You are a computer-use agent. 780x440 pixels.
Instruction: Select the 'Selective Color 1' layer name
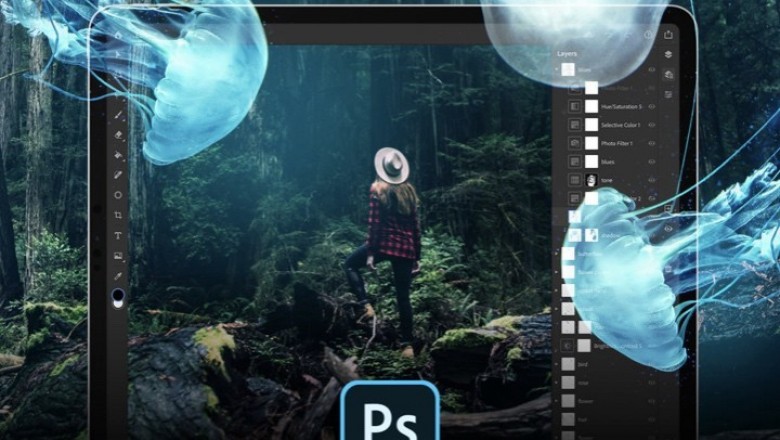620,125
